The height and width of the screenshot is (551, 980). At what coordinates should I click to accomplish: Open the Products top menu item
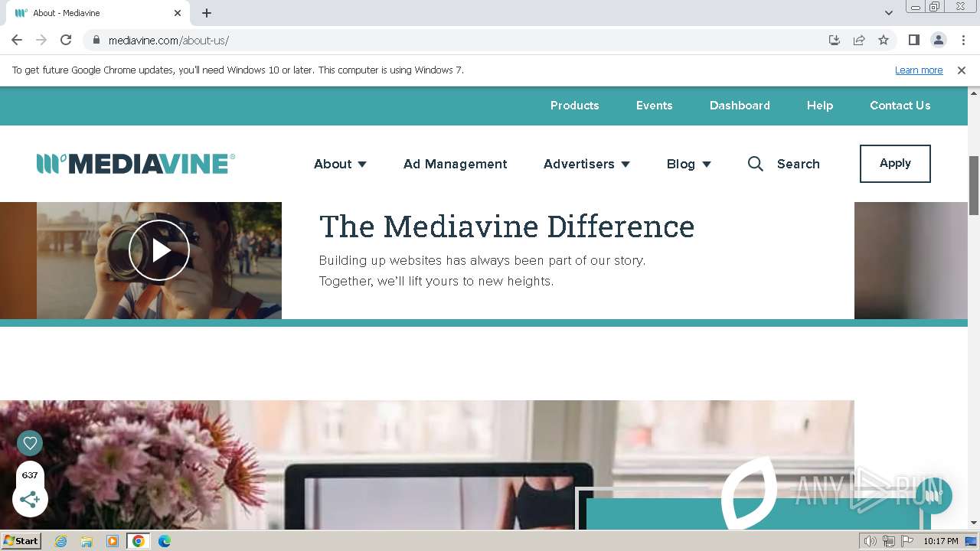pyautogui.click(x=574, y=106)
